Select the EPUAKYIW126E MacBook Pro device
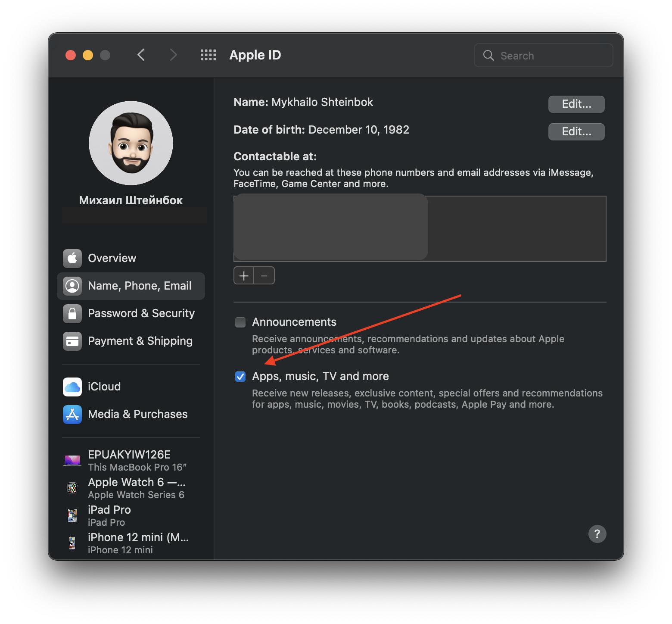The height and width of the screenshot is (624, 672). click(131, 460)
